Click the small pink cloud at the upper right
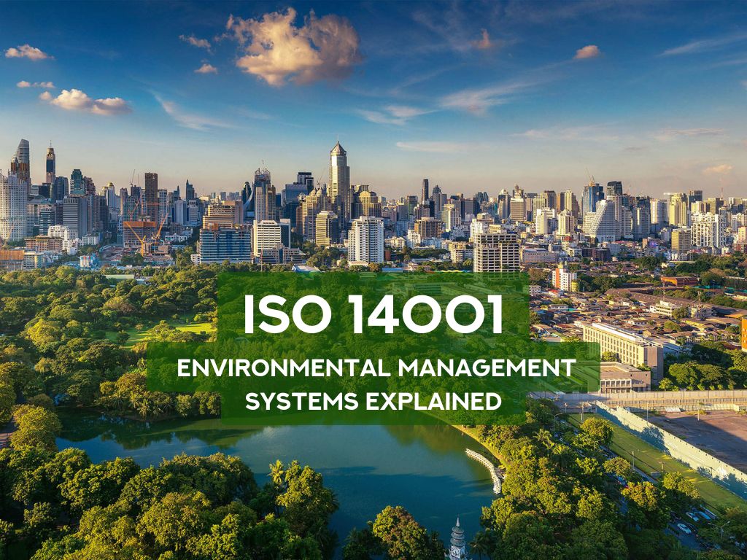 click(586, 52)
